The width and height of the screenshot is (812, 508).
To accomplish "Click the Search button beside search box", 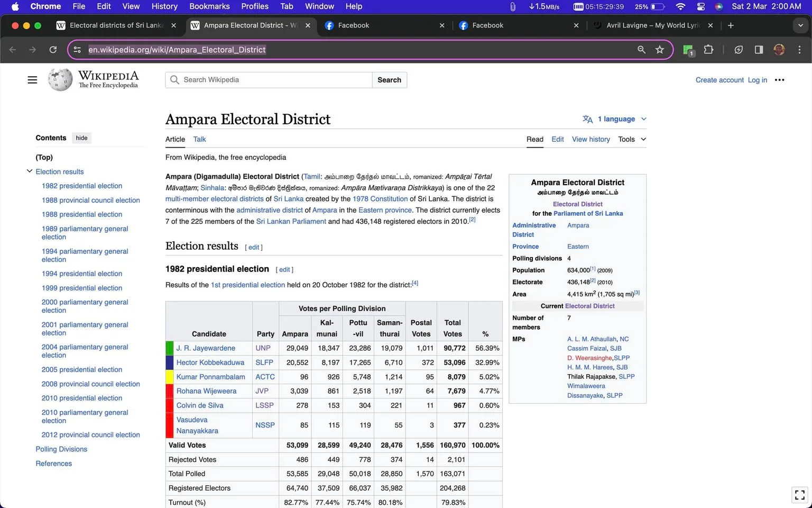I will point(389,80).
